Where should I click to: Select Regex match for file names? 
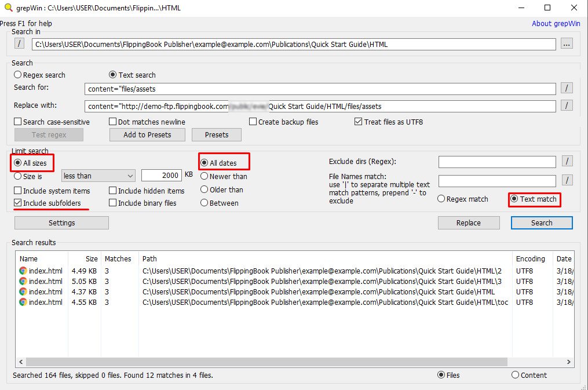click(441, 199)
